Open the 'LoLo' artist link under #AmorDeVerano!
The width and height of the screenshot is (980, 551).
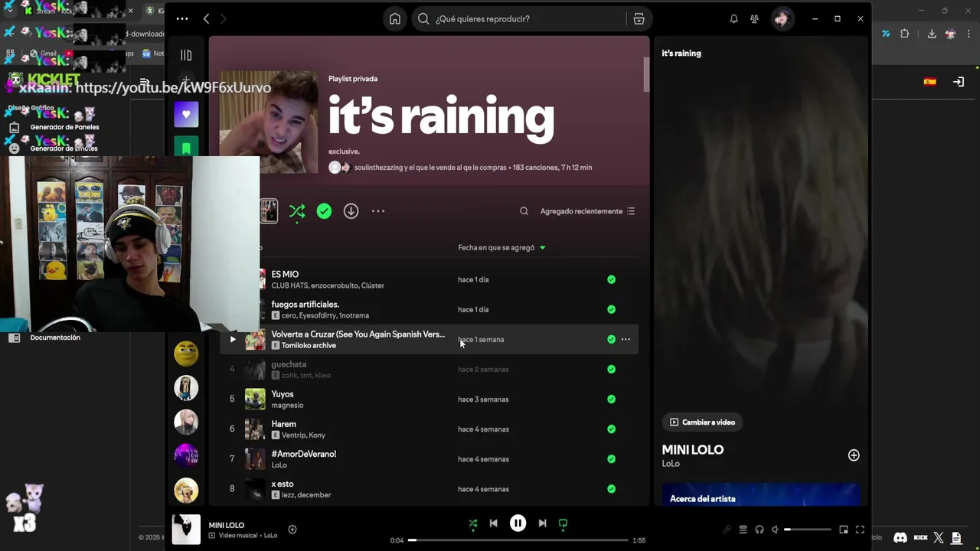(x=279, y=465)
